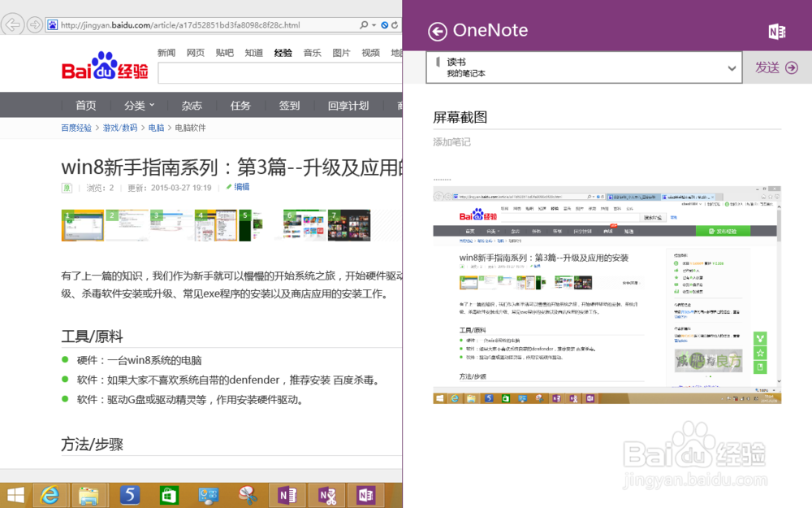Click the OneNote logo icon in header
Viewport: 812px width, 508px height.
click(x=777, y=32)
